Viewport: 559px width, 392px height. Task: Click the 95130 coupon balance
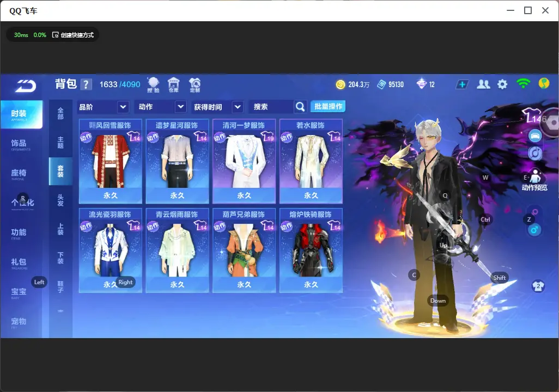[x=396, y=84]
